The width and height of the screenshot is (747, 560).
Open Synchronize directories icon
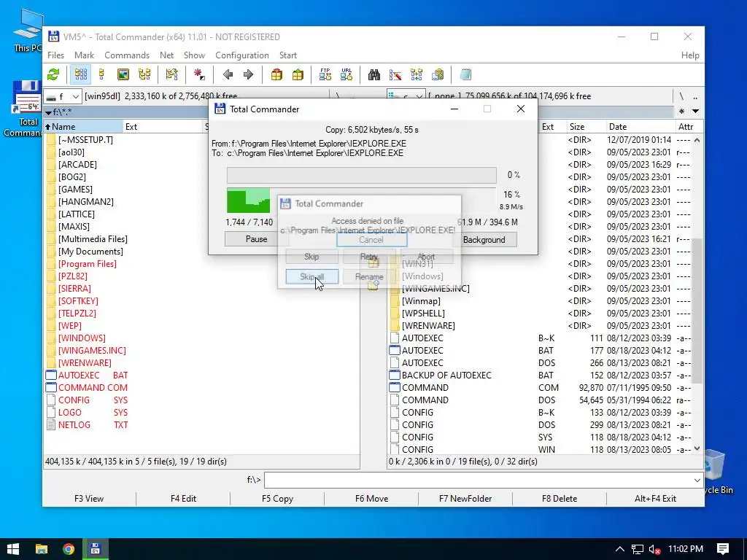(417, 75)
